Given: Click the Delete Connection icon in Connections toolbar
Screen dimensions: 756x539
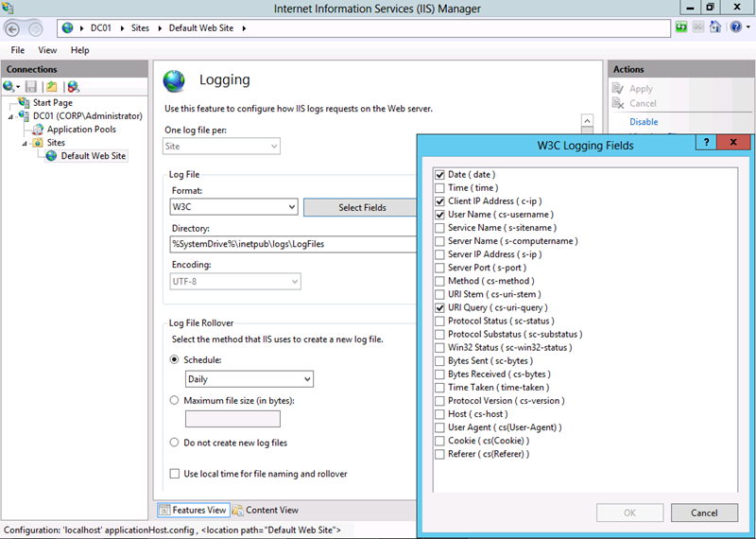Looking at the screenshot, I should tap(73, 87).
